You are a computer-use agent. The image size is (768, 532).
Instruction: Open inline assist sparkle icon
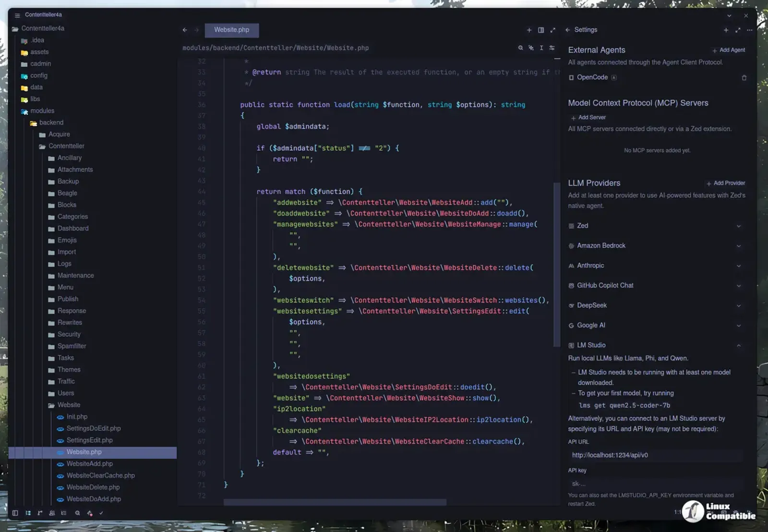531,48
